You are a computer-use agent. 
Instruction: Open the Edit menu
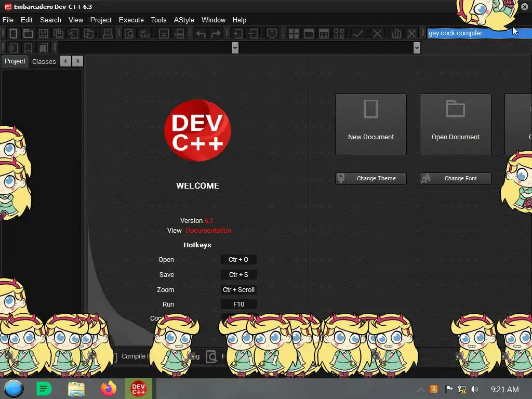point(26,20)
